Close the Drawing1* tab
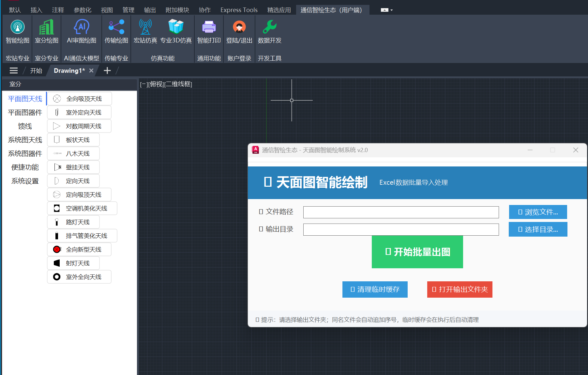 coord(91,70)
